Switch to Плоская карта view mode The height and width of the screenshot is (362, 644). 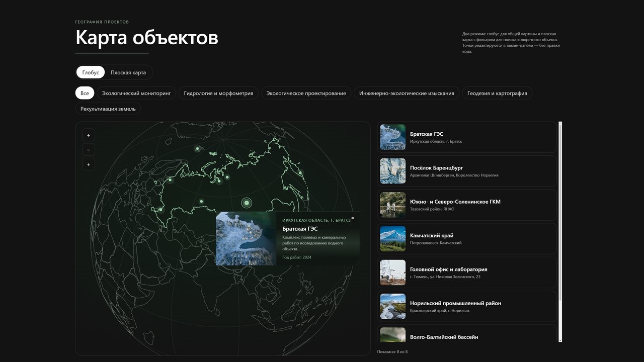(128, 72)
